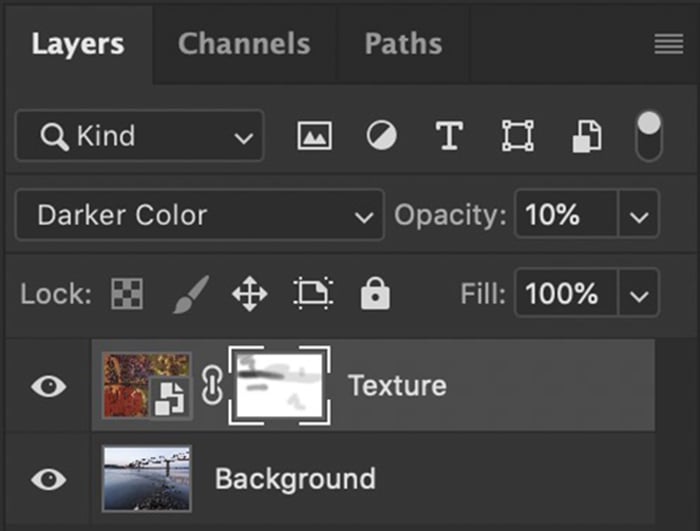Lock transparent pixels
This screenshot has width=700, height=531.
pos(127,294)
